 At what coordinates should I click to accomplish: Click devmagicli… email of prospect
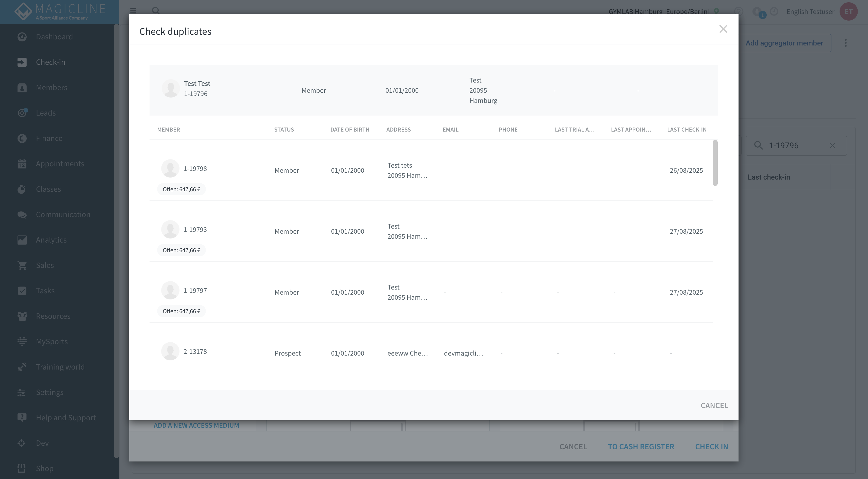tap(463, 353)
